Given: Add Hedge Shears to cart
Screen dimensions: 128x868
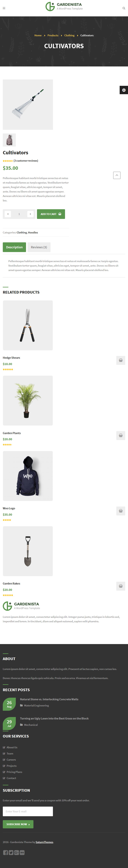Looking at the screenshot, I should tap(121, 360).
